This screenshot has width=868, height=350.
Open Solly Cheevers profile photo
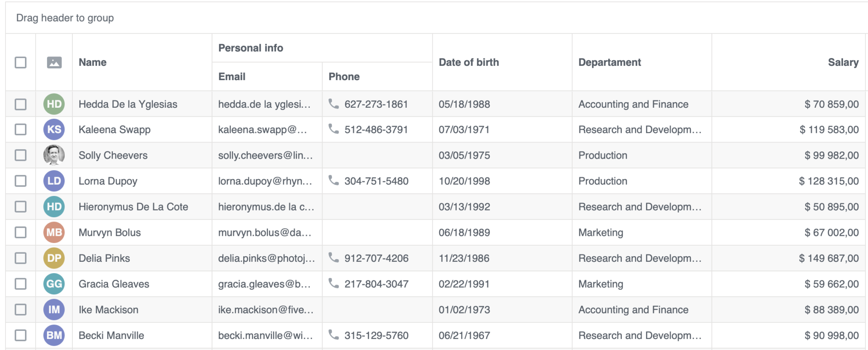pos(54,155)
